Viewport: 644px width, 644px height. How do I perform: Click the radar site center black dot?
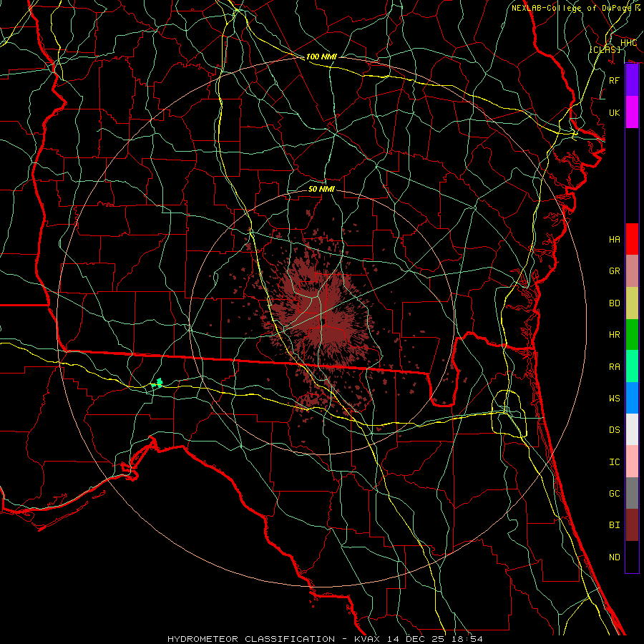323,321
